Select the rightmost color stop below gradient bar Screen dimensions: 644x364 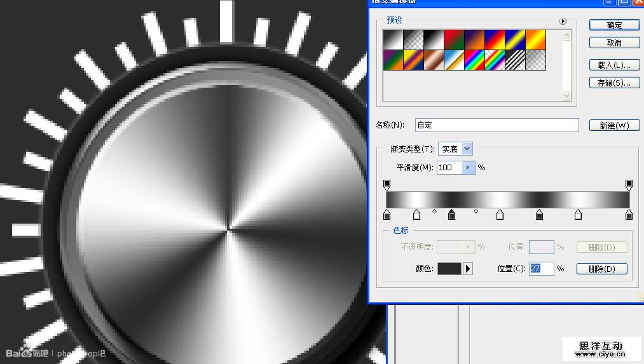pos(629,215)
